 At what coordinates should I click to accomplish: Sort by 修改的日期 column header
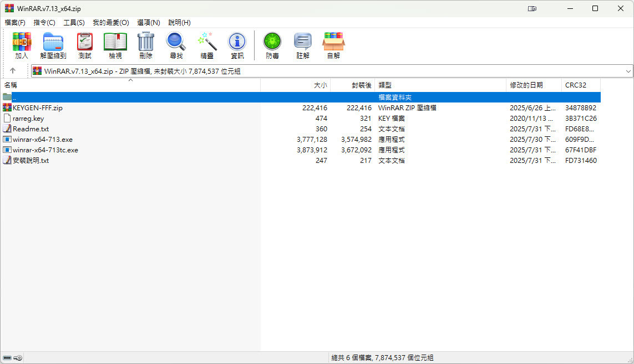tap(526, 85)
